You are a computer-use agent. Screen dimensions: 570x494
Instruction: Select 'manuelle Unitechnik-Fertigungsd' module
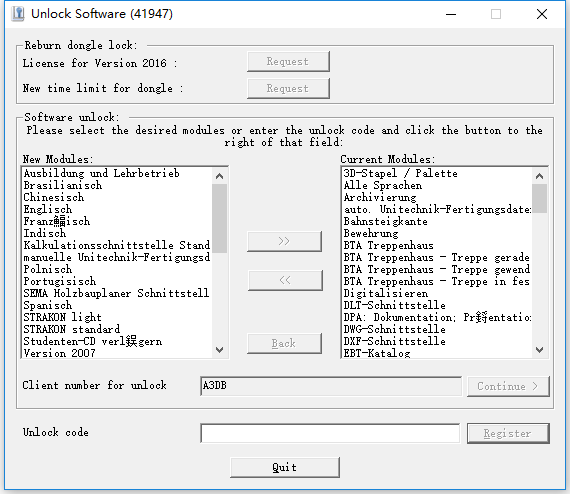click(x=117, y=257)
